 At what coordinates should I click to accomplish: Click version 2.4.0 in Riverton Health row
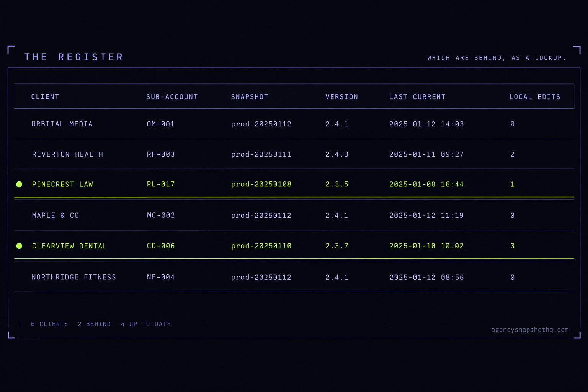[x=337, y=154]
